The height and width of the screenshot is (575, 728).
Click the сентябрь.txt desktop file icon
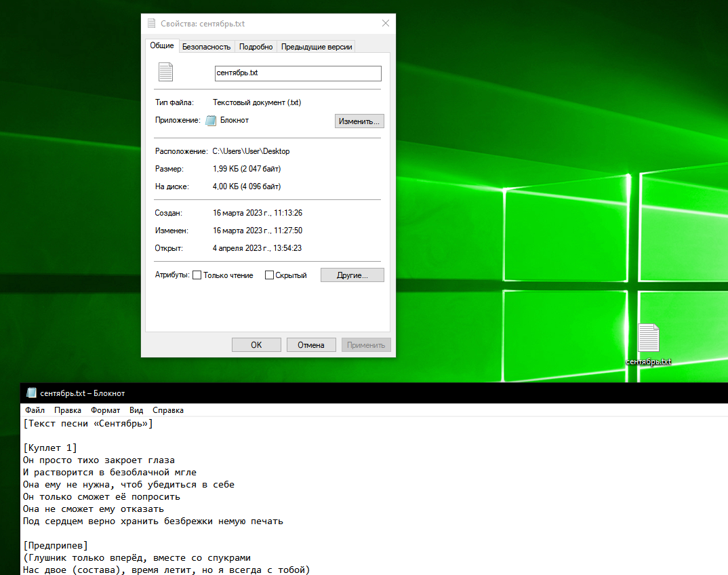(648, 338)
